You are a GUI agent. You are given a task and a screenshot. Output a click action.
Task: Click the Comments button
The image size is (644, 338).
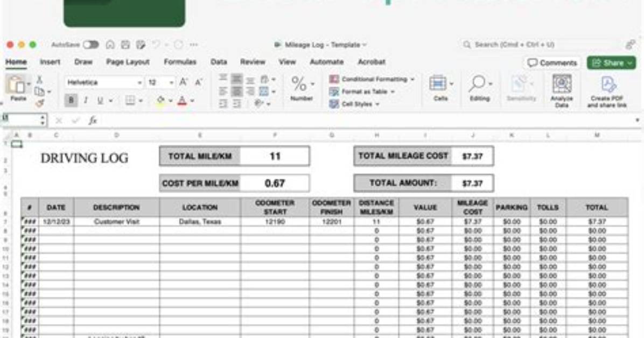(552, 63)
